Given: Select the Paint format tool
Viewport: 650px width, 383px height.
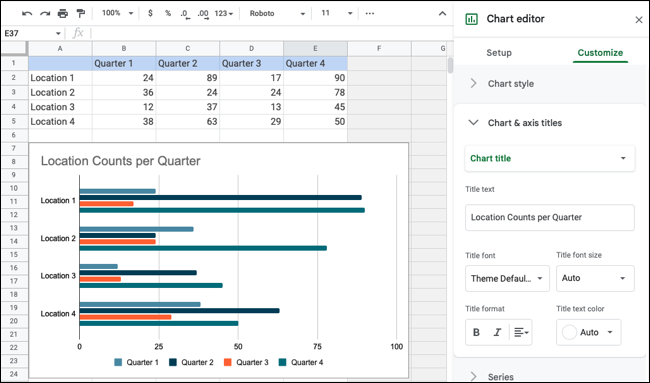Looking at the screenshot, I should pos(81,14).
